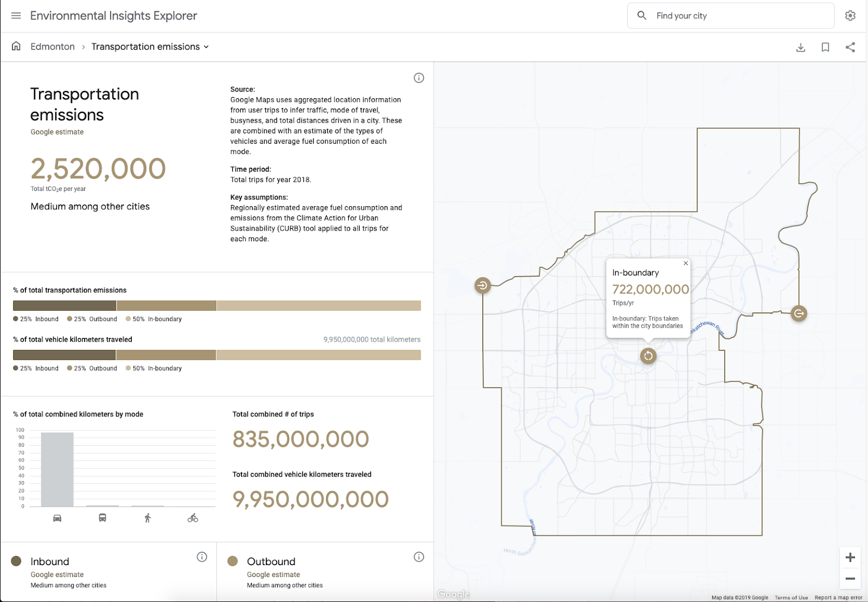The height and width of the screenshot is (602, 868).
Task: Zoom out on the map
Action: click(x=850, y=579)
